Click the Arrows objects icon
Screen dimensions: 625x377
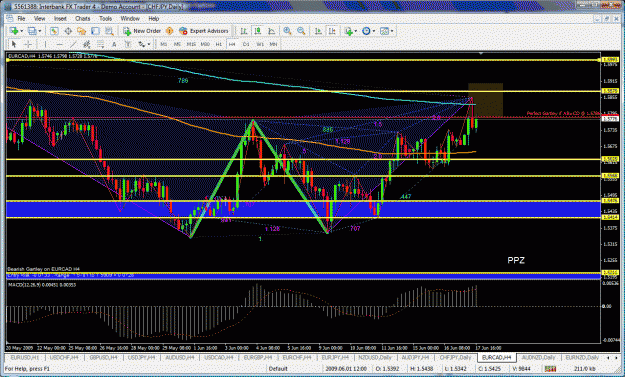(x=142, y=44)
